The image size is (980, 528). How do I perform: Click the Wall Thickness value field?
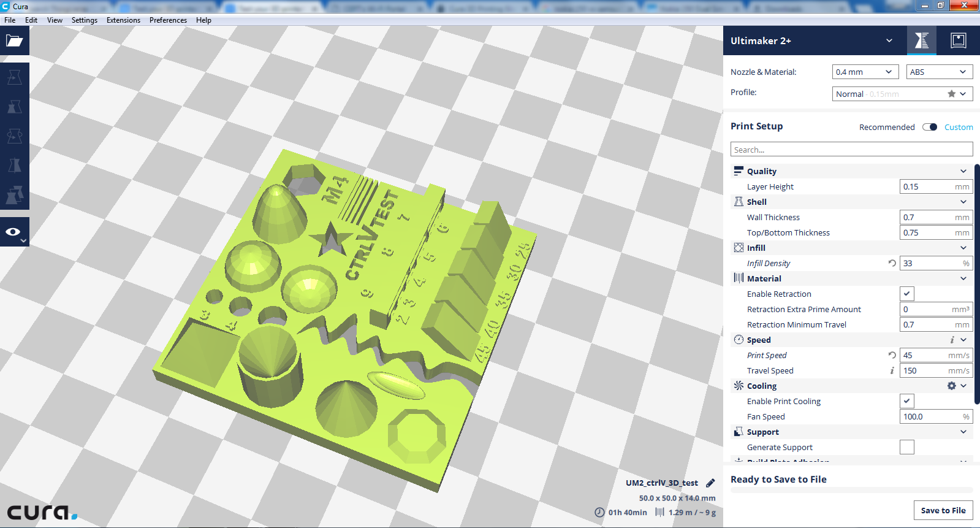[936, 217]
